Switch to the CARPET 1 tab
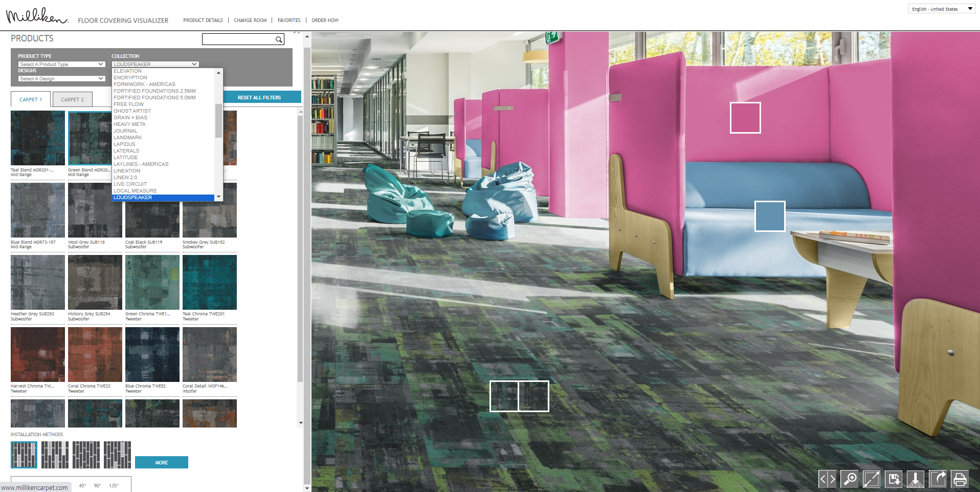Screen dimensions: 980x492 (31, 99)
